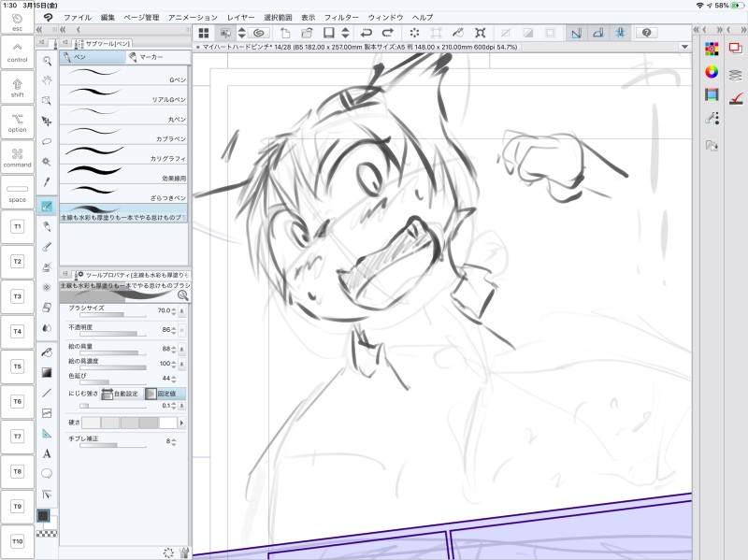The height and width of the screenshot is (560, 748).
Task: Toggle the shift modifier key
Action: tap(17, 87)
